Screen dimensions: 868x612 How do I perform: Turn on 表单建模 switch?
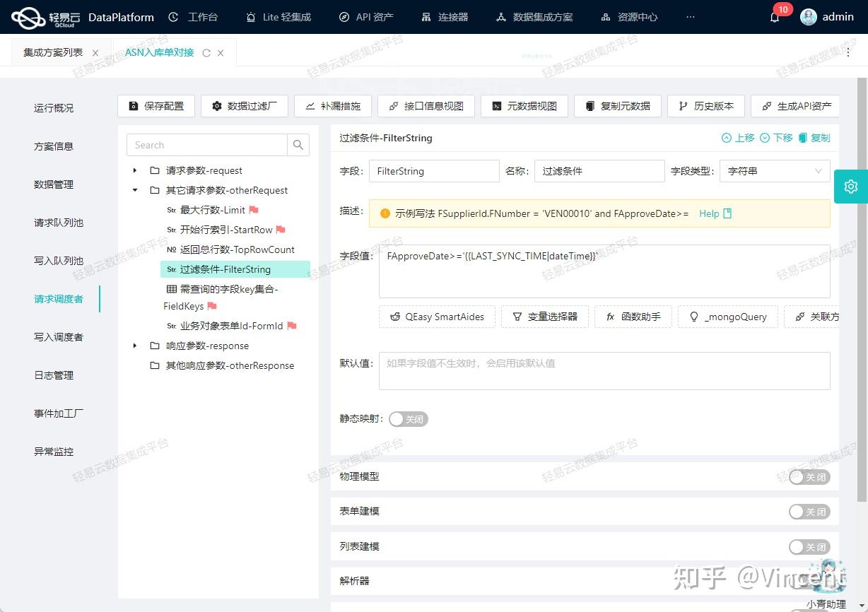tap(809, 511)
